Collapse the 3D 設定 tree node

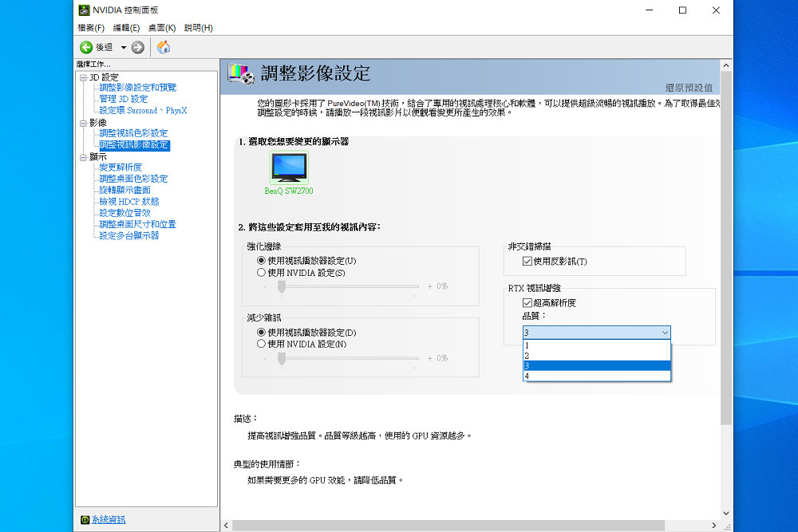click(x=83, y=78)
